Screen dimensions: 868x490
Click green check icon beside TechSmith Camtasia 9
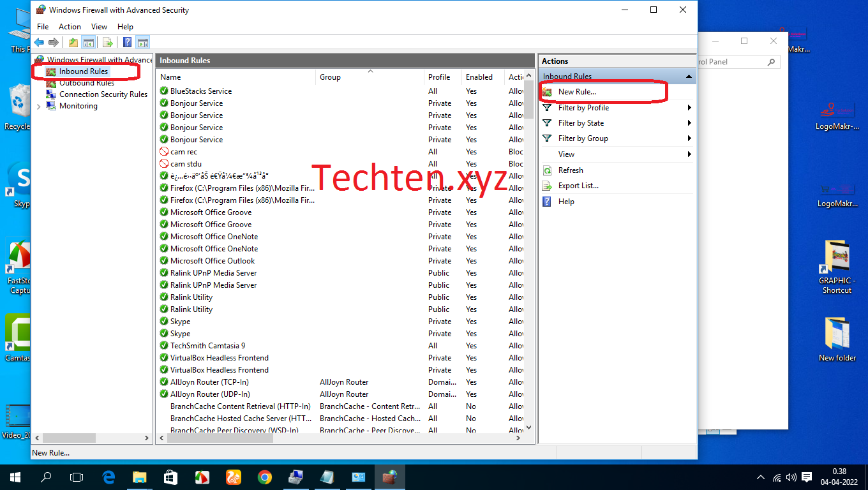164,346
